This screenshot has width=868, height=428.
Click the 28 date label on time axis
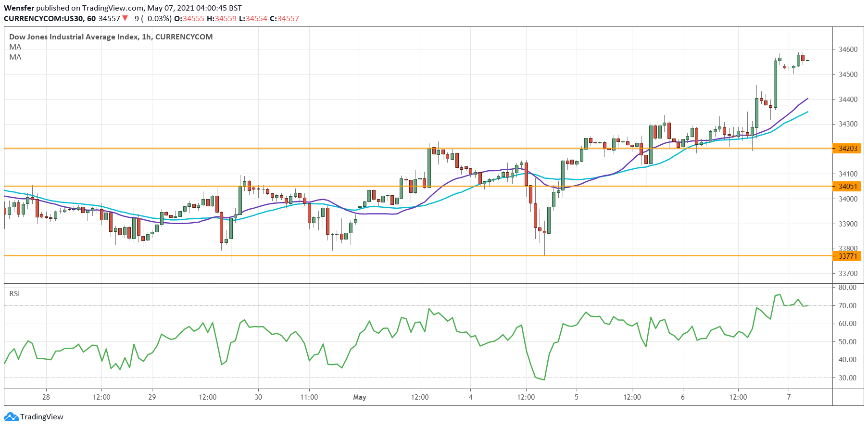(46, 397)
